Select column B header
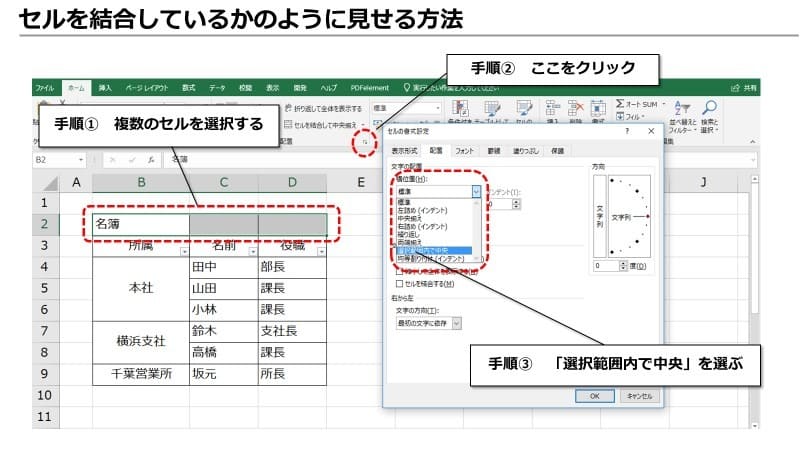 click(141, 183)
